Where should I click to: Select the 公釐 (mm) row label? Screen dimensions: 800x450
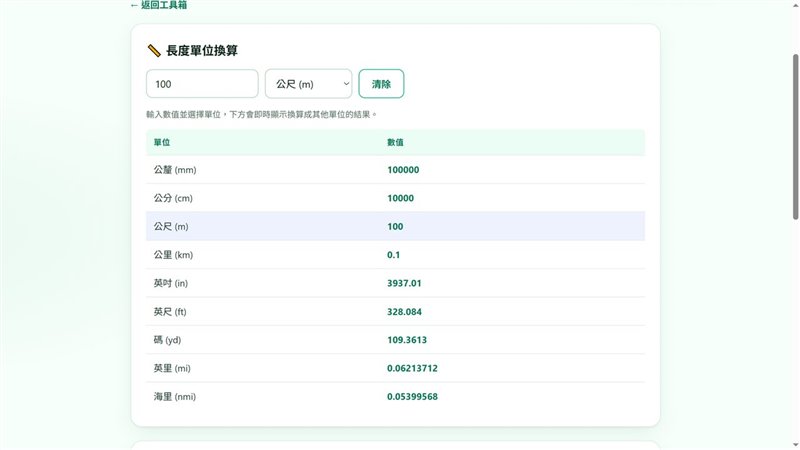coord(175,170)
